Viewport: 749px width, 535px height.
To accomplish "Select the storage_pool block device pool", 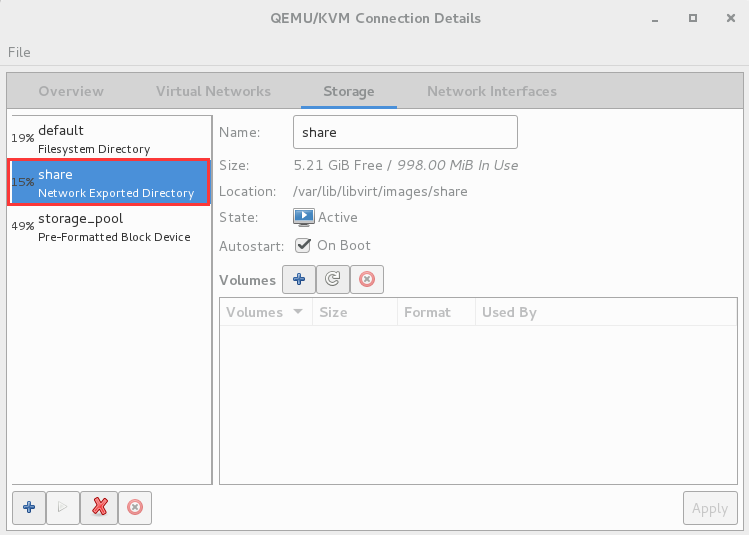I will coord(110,227).
